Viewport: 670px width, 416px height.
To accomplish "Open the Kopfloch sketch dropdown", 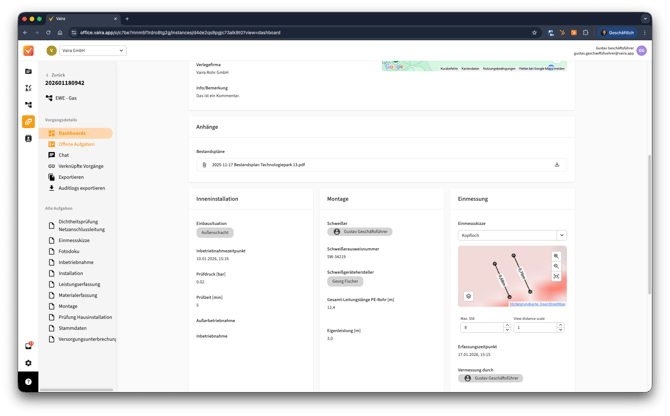I will pos(561,235).
